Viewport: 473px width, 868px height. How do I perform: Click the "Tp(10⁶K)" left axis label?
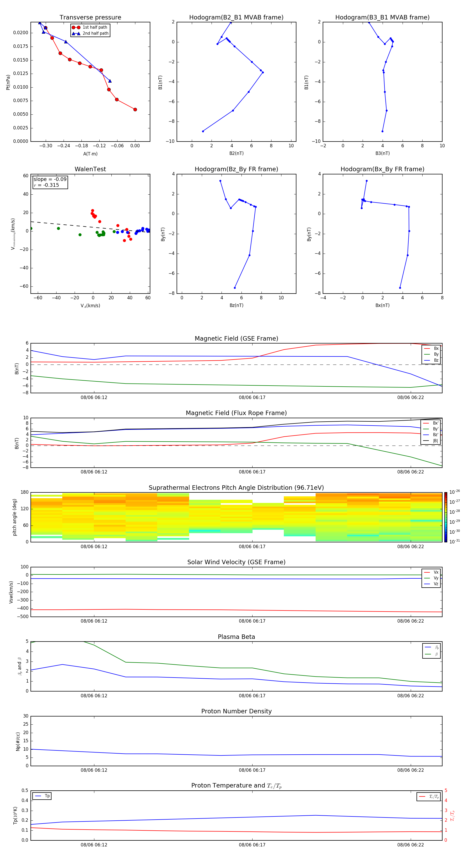(15, 815)
